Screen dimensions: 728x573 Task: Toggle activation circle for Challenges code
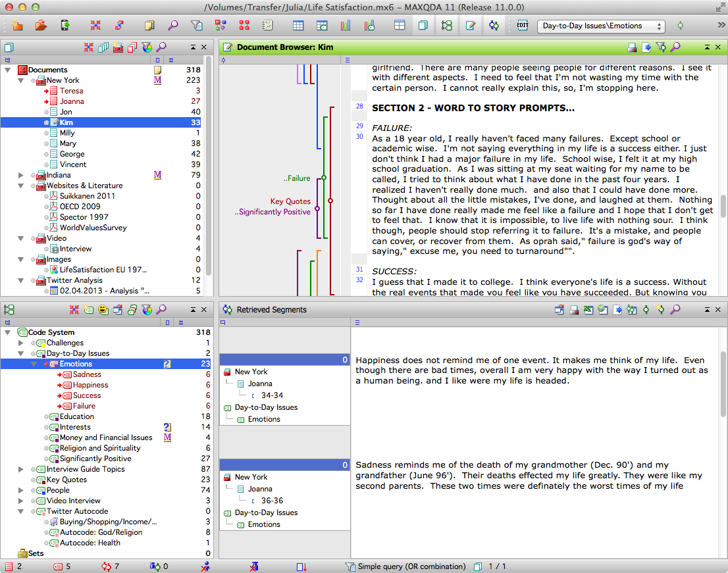(x=34, y=343)
